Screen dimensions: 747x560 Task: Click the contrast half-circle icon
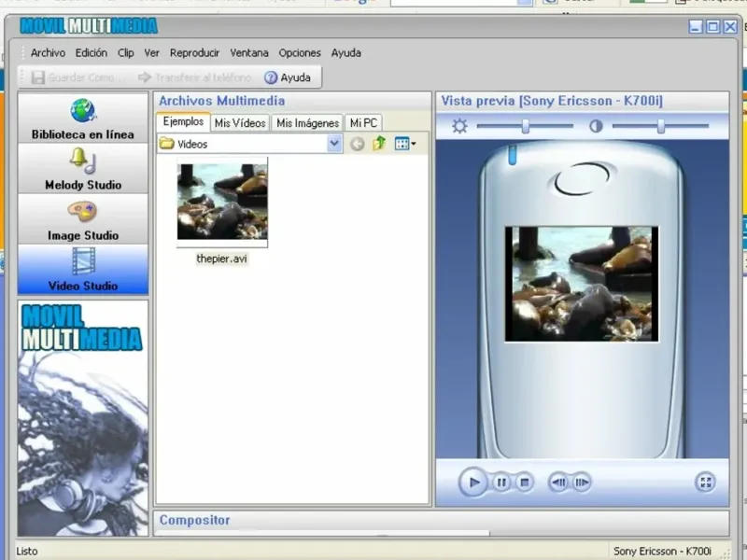(596, 126)
